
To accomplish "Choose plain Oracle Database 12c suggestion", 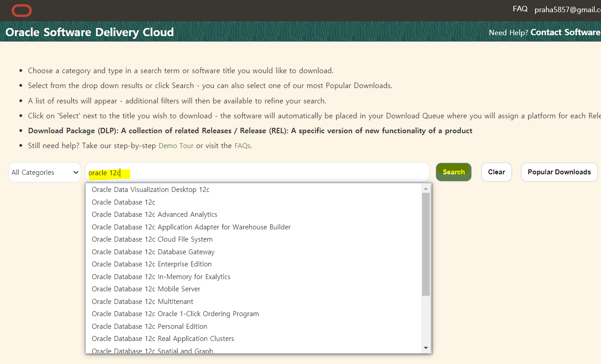I will coord(254,202).
